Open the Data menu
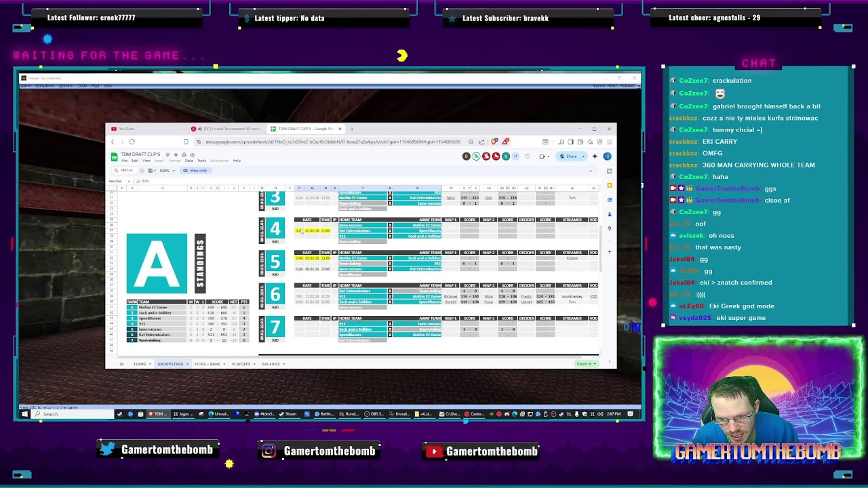Viewport: 868px width, 488px height. pos(189,161)
